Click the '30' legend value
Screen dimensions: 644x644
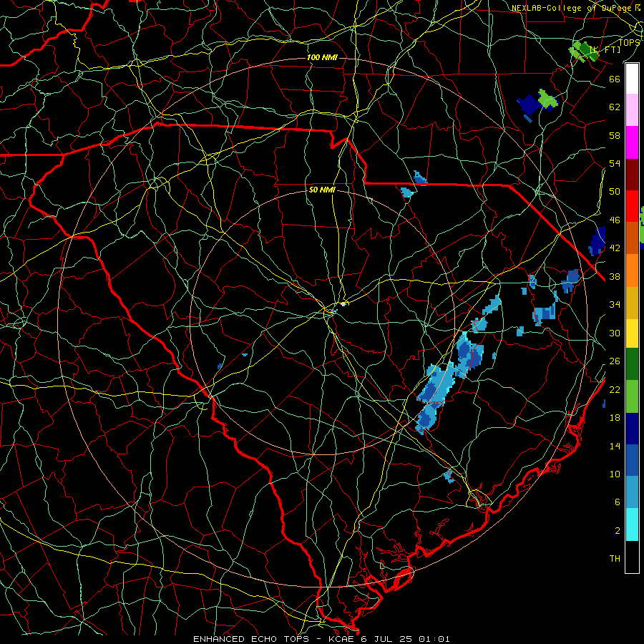pos(615,333)
